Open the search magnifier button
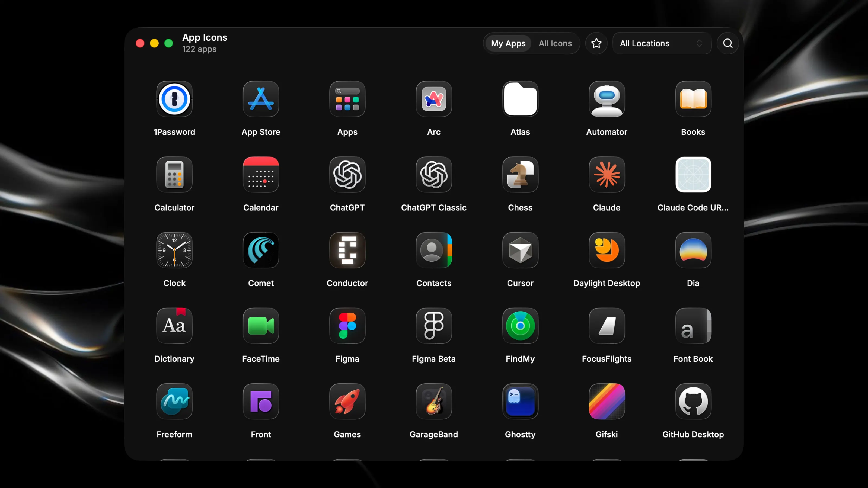 (727, 43)
